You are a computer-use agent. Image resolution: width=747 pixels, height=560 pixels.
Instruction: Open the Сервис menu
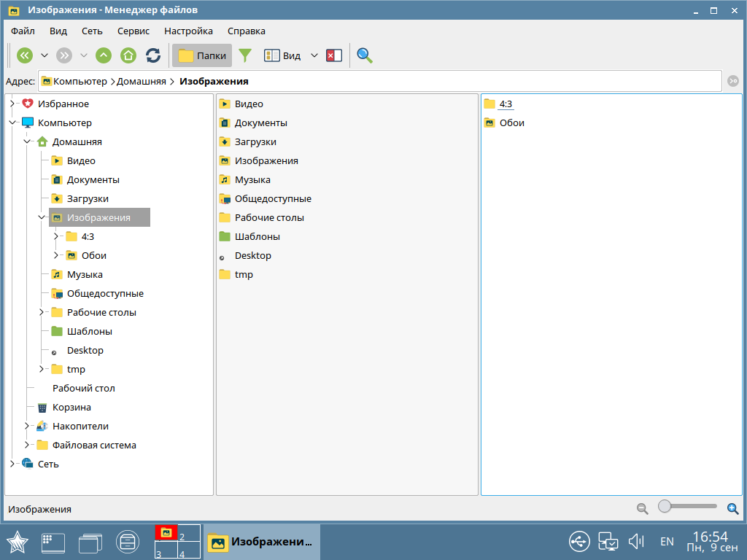coord(133,31)
